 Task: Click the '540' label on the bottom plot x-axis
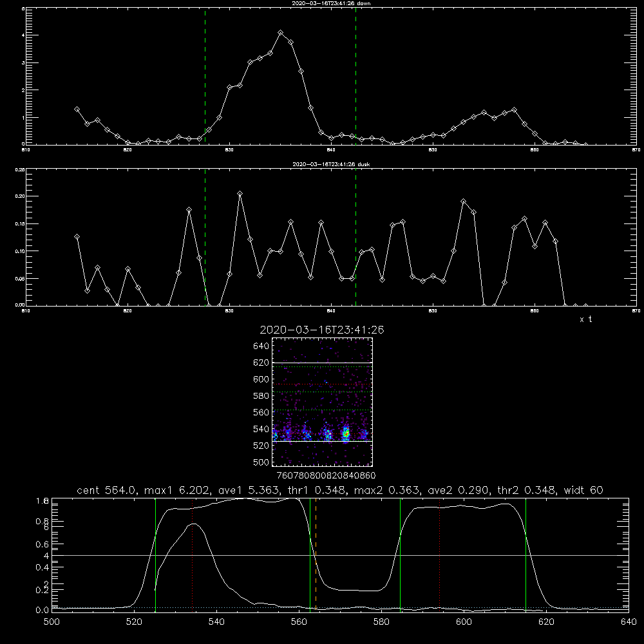coord(216,622)
